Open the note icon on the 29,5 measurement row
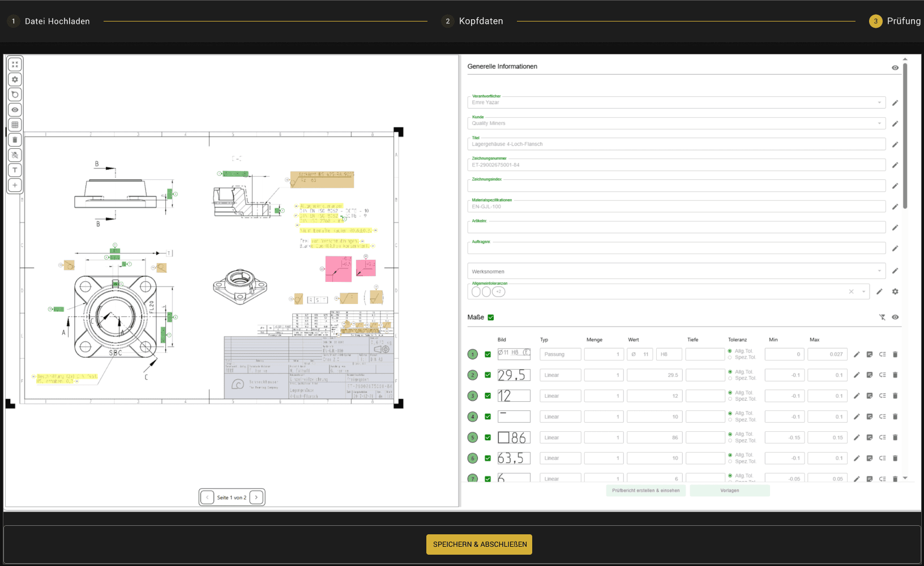 point(869,375)
